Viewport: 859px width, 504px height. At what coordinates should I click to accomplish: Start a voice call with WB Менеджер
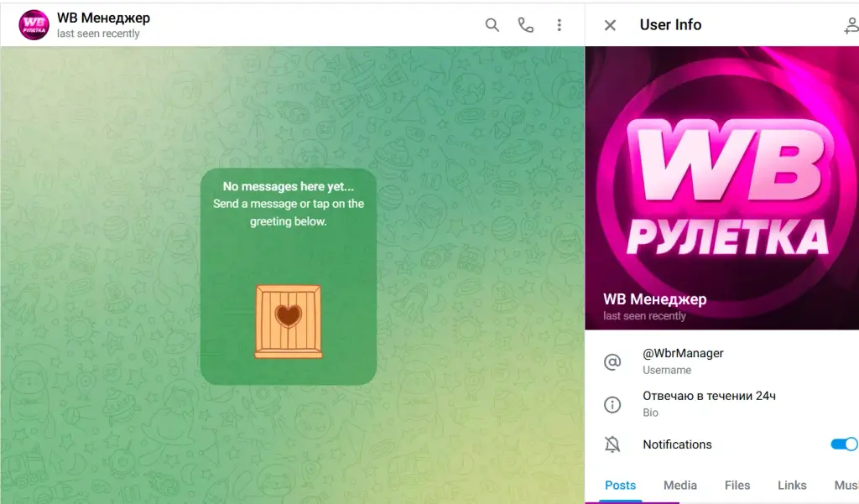[525, 25]
